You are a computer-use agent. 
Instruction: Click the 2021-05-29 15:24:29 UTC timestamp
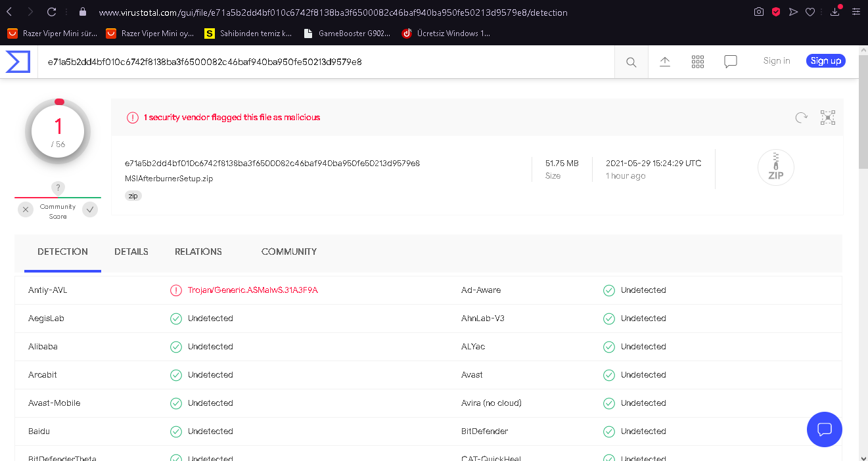click(653, 163)
